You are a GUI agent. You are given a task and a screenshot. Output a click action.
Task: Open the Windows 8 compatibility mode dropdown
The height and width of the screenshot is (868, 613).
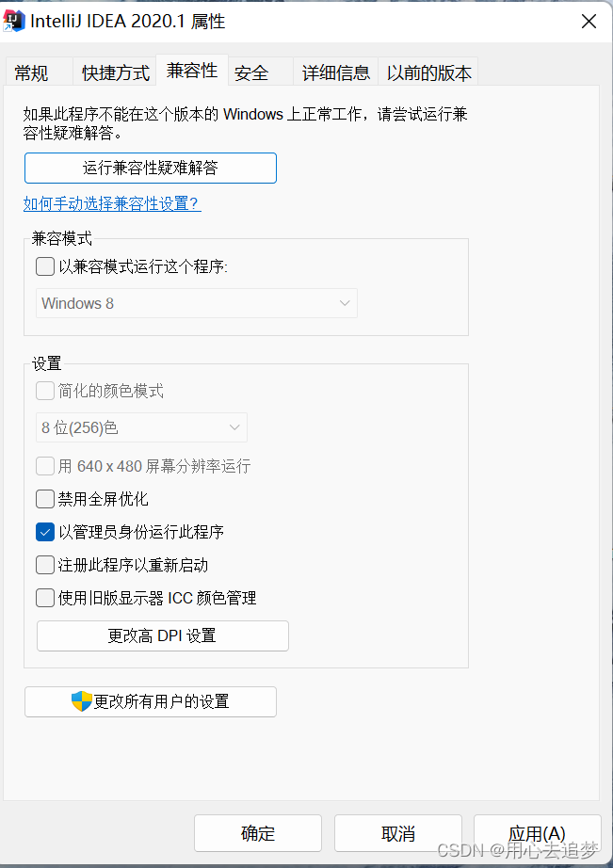[x=196, y=303]
